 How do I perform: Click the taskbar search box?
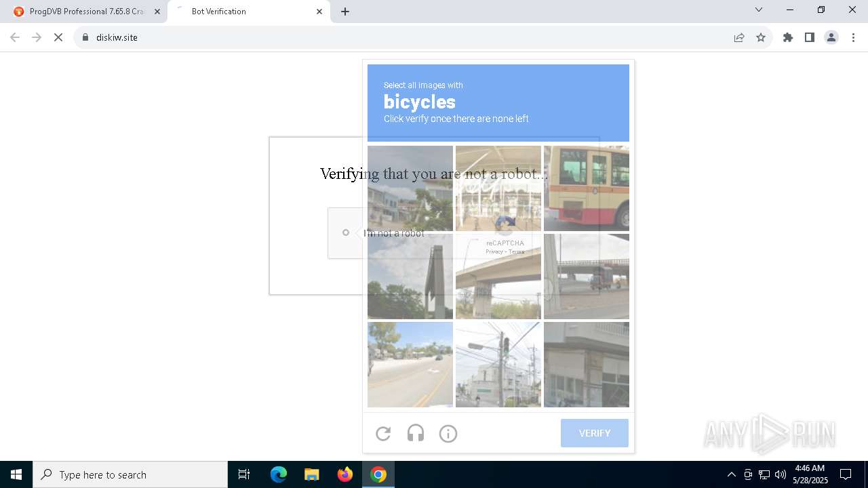[x=130, y=474]
